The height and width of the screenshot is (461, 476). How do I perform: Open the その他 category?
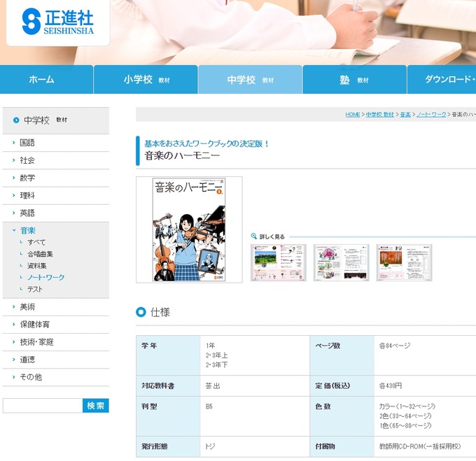(55, 377)
